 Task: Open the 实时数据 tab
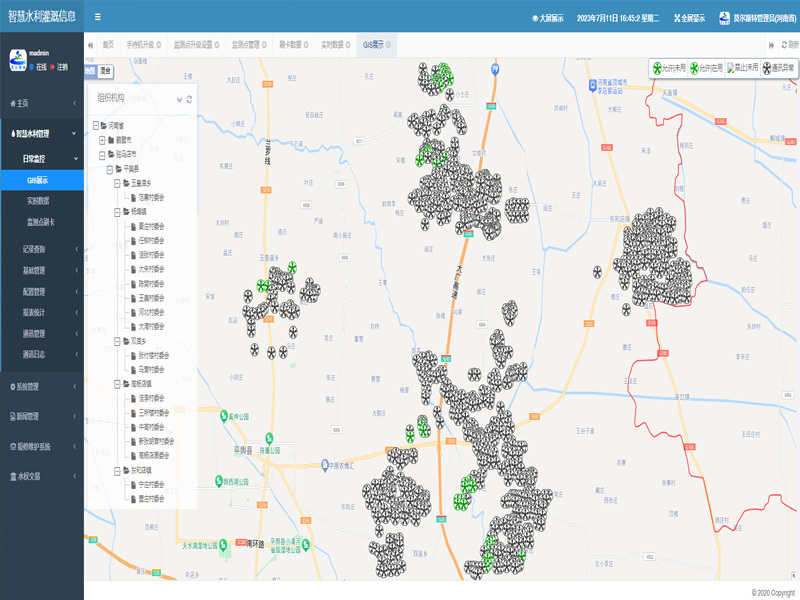(333, 45)
